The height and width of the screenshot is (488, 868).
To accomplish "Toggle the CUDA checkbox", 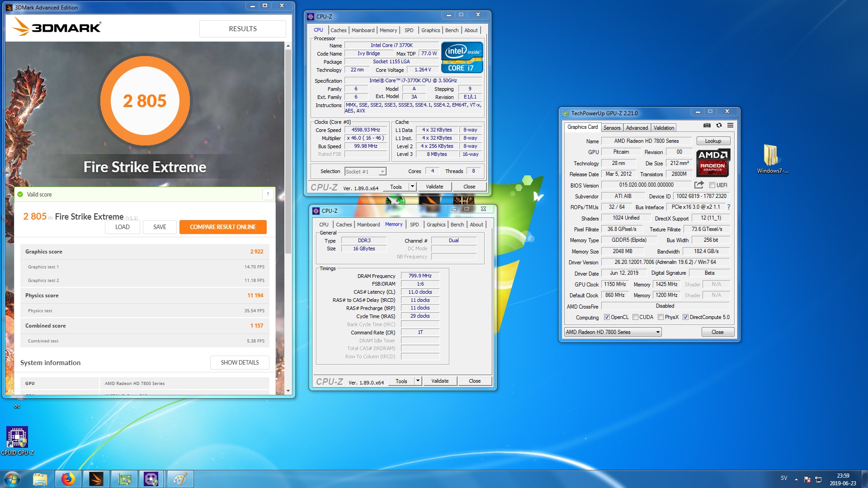I will point(636,317).
